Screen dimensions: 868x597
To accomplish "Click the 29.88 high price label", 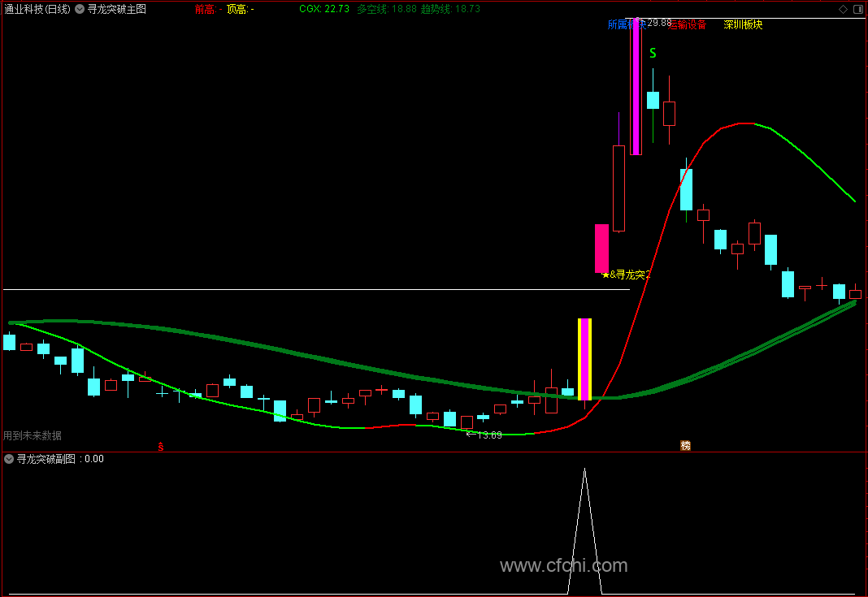I will coord(659,23).
